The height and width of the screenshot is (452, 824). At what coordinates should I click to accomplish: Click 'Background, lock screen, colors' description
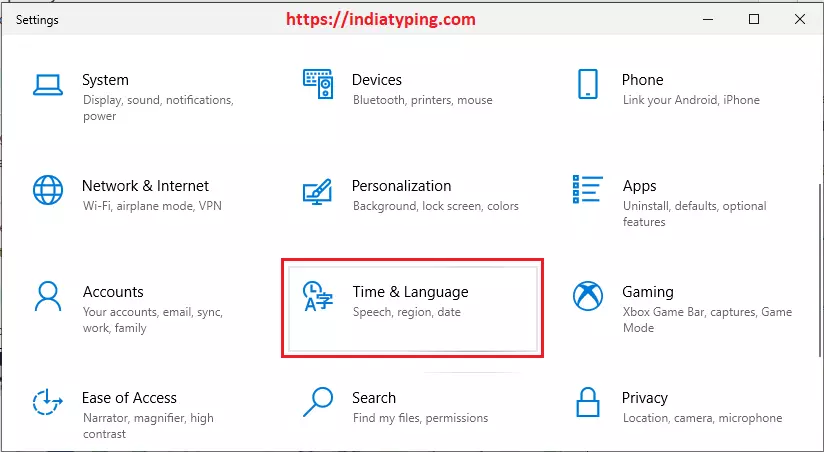[x=436, y=206]
